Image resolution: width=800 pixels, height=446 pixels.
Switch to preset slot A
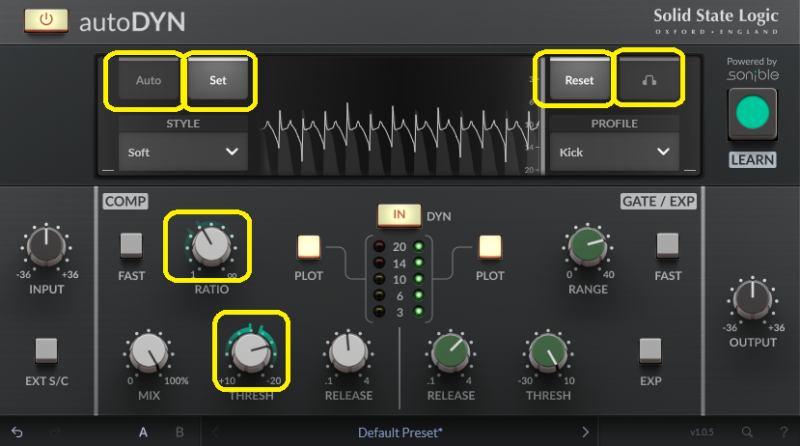pos(144,432)
